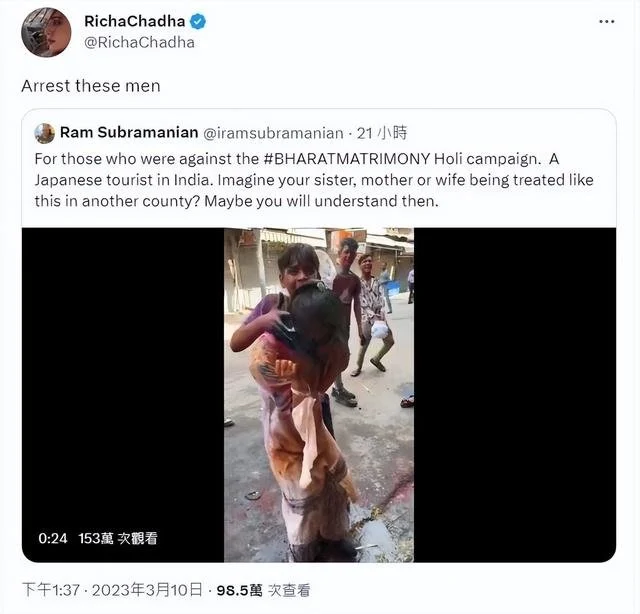
Task: Click the 0:24 video duration label
Action: [x=53, y=538]
